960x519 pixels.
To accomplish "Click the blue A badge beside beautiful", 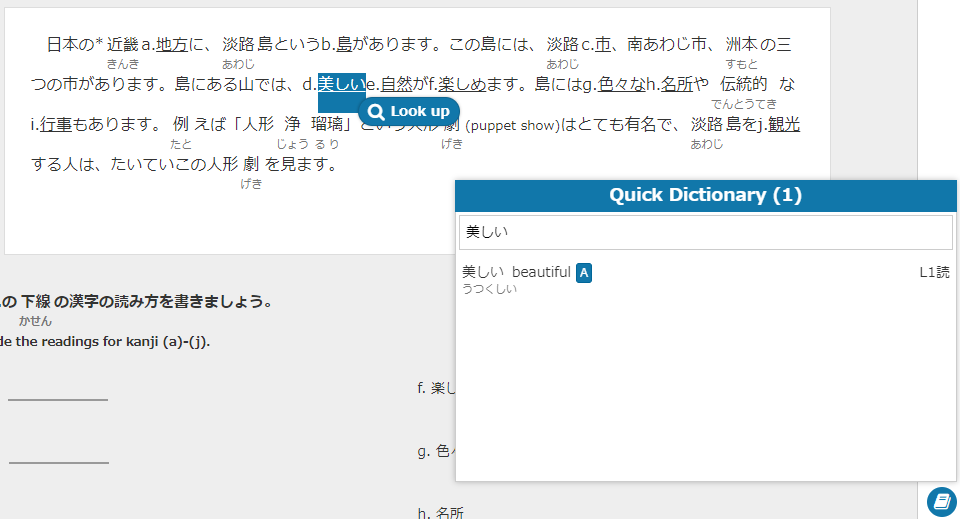I will (584, 273).
